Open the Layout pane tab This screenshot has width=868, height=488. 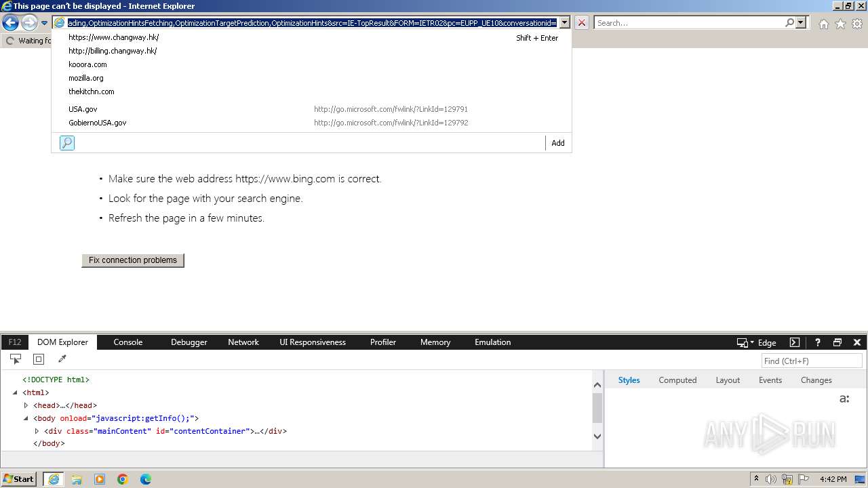pyautogui.click(x=728, y=380)
